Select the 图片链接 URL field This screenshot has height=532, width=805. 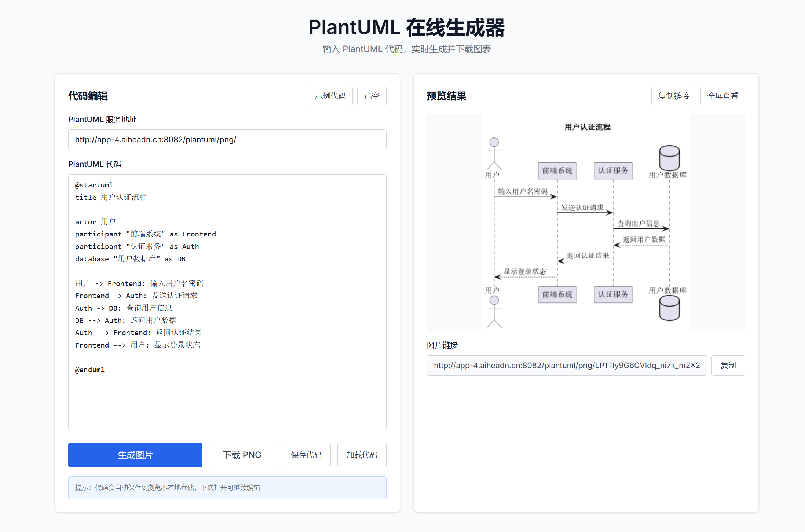566,365
